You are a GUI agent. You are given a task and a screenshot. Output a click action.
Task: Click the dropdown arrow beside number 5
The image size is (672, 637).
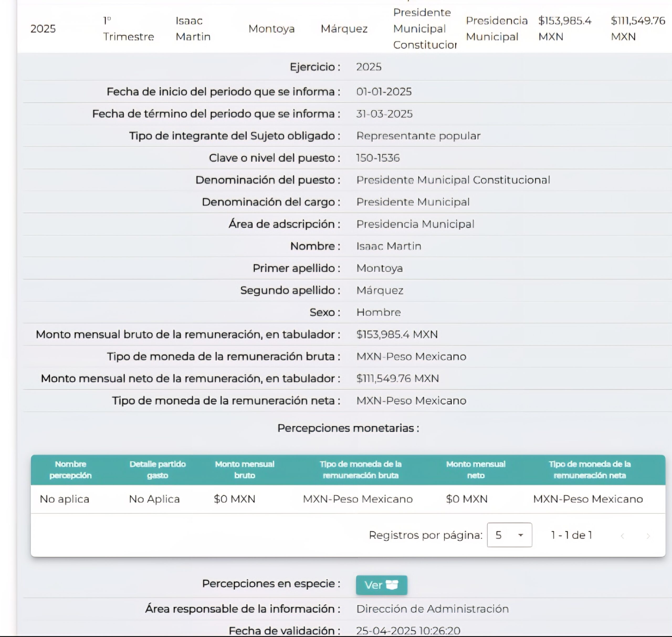coord(520,535)
